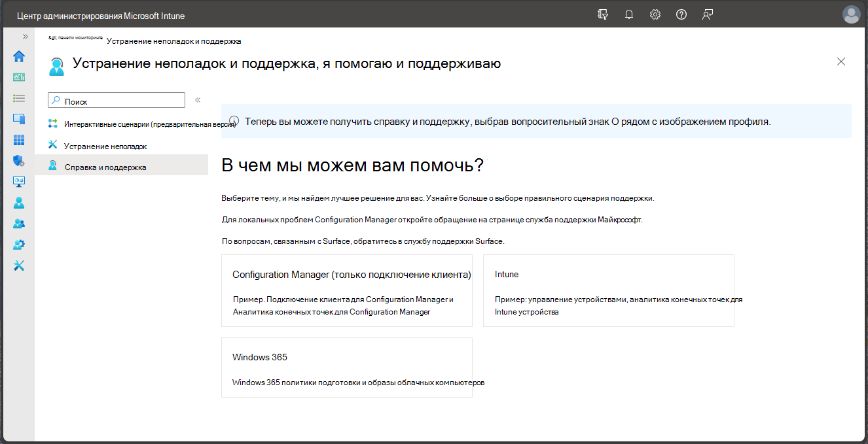Viewport: 868px width, 444px height.
Task: Click панели мониторинга breadcrumb link
Action: click(x=75, y=38)
